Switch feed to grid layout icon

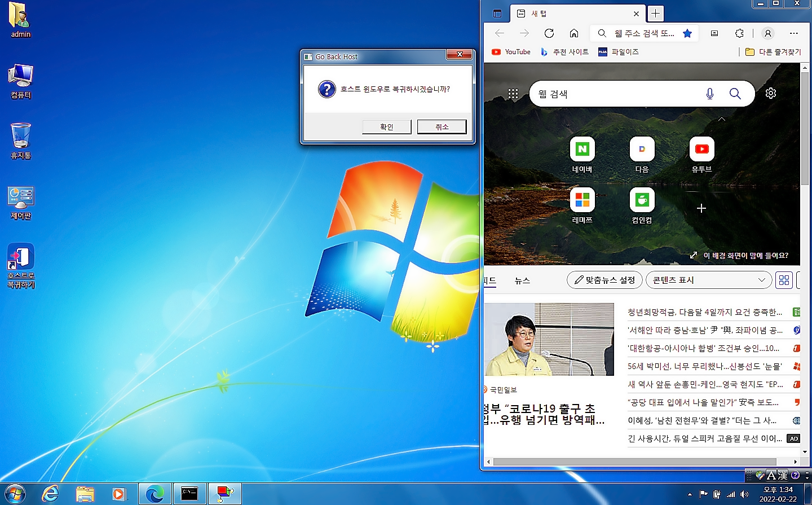784,280
